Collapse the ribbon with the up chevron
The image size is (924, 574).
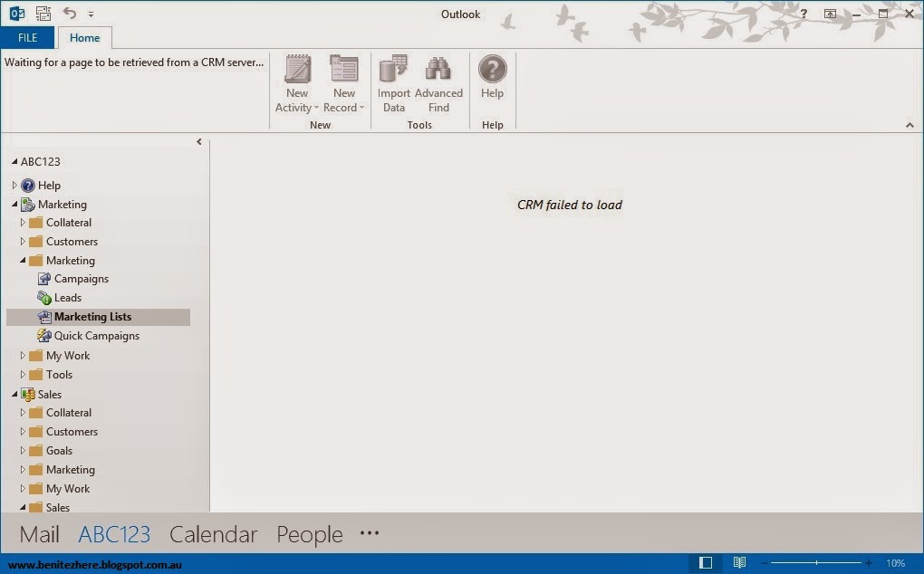point(910,125)
